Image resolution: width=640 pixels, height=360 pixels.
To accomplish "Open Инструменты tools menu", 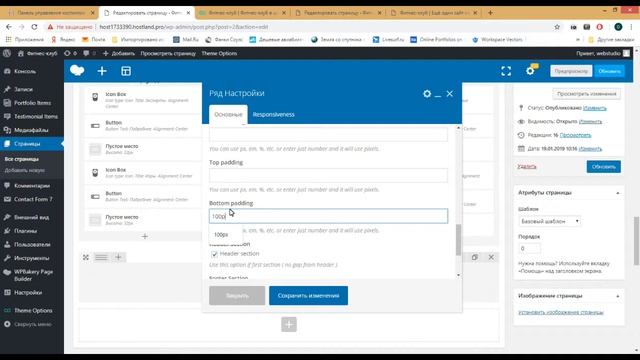I will [x=31, y=258].
